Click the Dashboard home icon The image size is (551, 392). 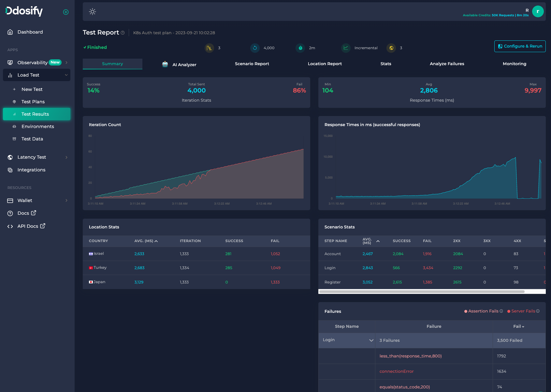(10, 32)
